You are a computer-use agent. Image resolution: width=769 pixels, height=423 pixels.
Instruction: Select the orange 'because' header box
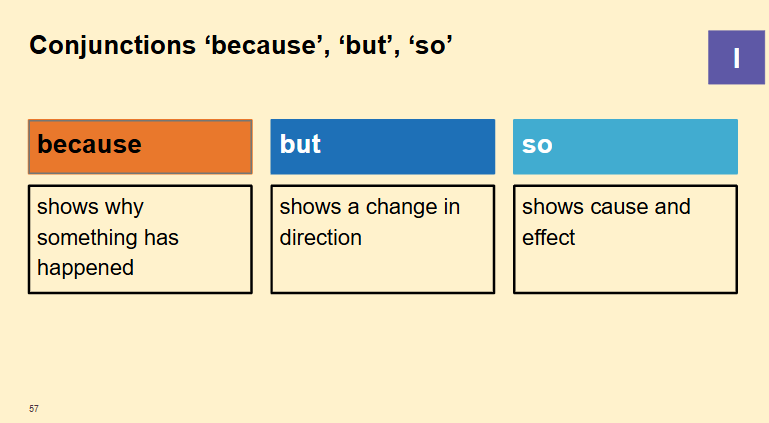click(140, 147)
